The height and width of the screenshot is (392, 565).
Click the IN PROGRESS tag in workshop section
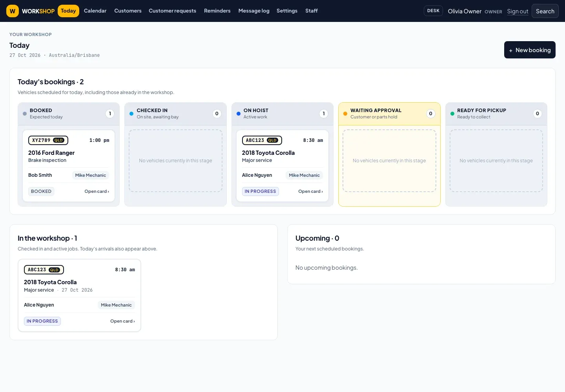click(x=42, y=321)
